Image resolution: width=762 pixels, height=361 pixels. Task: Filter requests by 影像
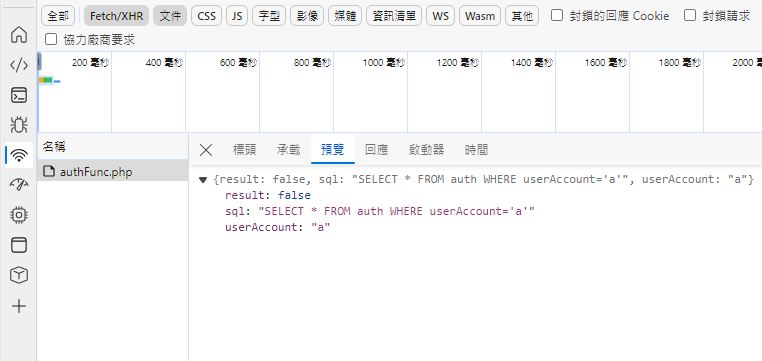point(307,16)
